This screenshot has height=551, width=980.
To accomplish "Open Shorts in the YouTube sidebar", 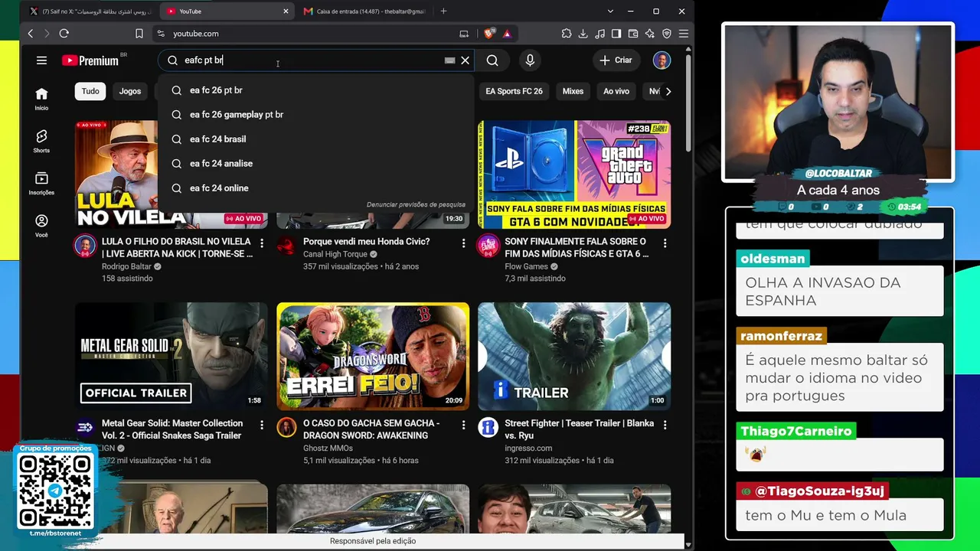I will point(41,141).
